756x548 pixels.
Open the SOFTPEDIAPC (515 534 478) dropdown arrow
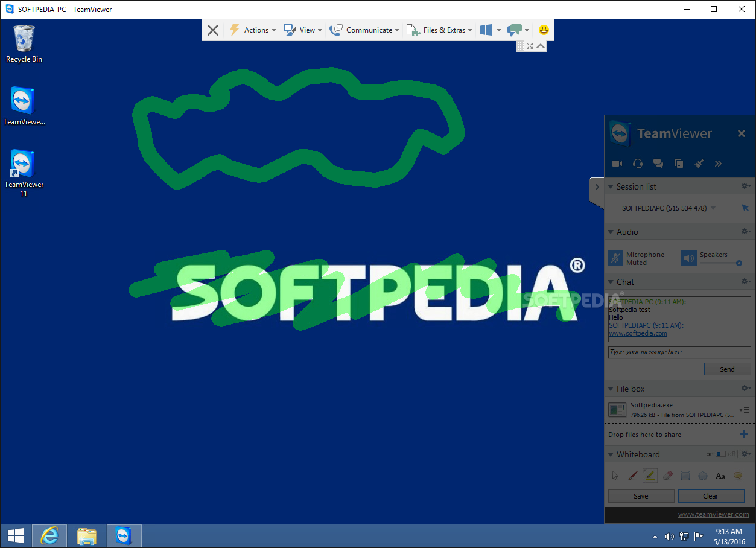point(713,208)
